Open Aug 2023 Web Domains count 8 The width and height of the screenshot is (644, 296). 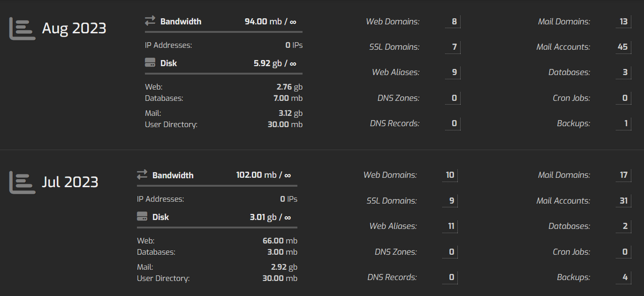[x=454, y=22]
